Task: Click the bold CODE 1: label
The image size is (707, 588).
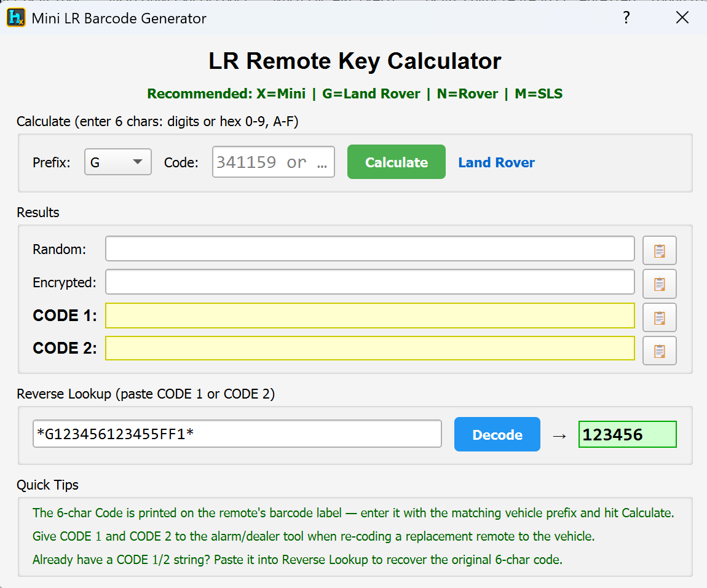Action: (65, 316)
